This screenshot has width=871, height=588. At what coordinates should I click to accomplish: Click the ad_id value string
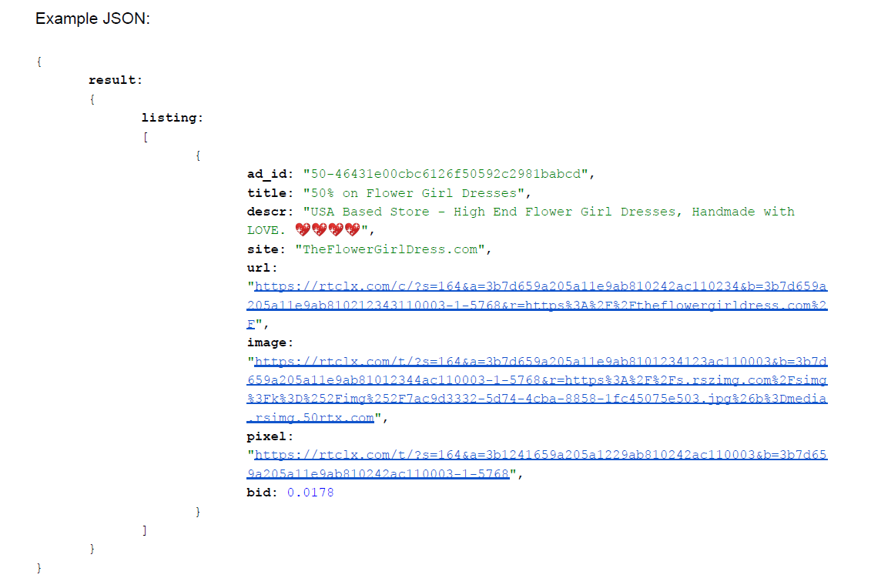(445, 175)
